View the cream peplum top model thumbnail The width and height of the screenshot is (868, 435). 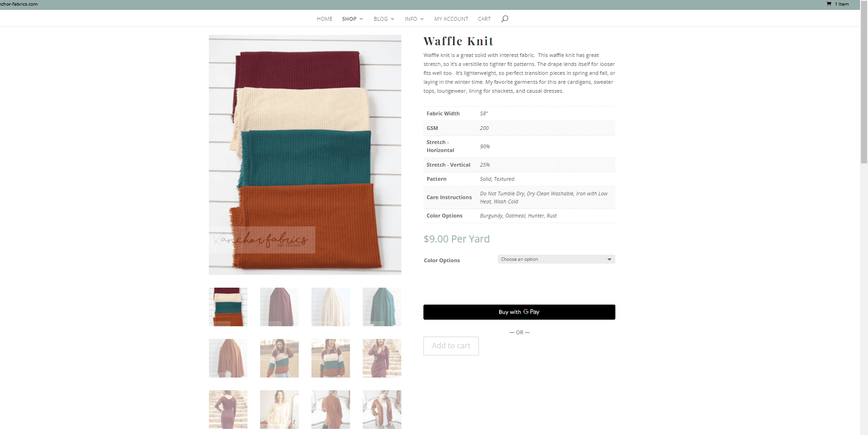(279, 410)
